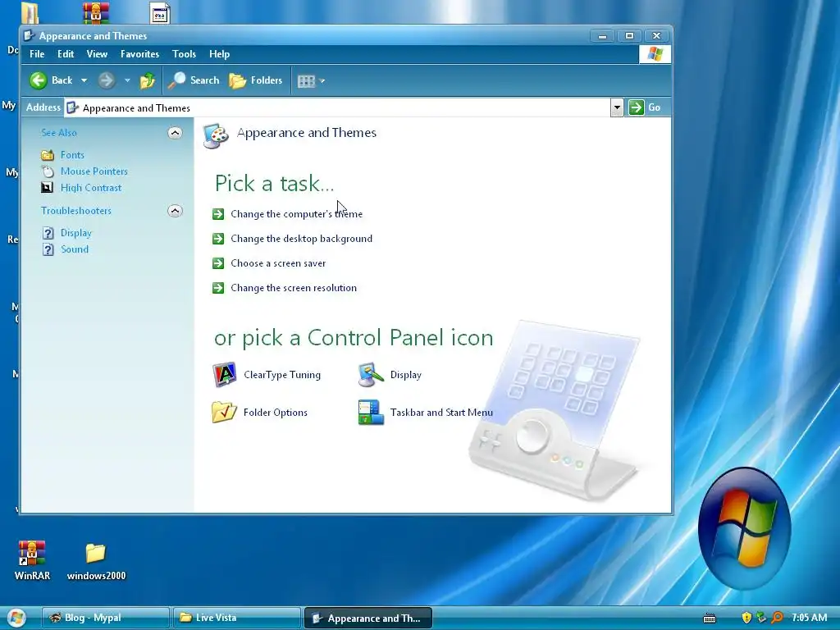The height and width of the screenshot is (630, 840).
Task: Toggle the Folders pane button
Action: pos(256,80)
